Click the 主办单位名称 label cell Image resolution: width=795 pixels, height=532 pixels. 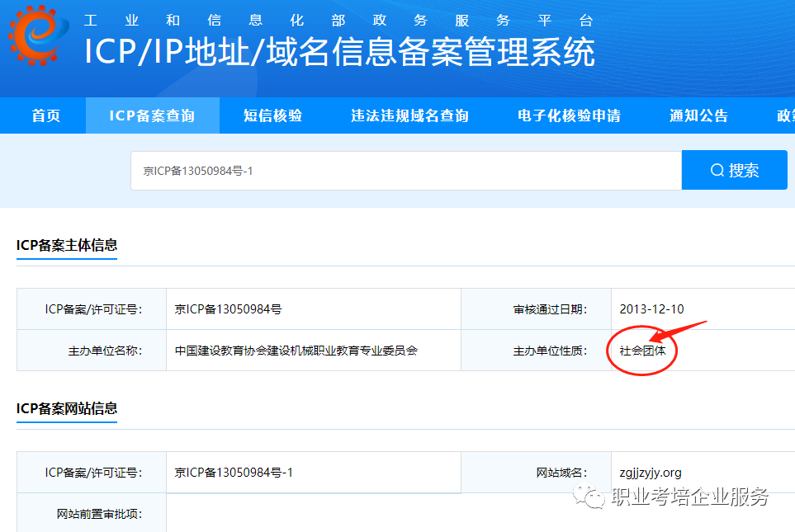(x=92, y=351)
